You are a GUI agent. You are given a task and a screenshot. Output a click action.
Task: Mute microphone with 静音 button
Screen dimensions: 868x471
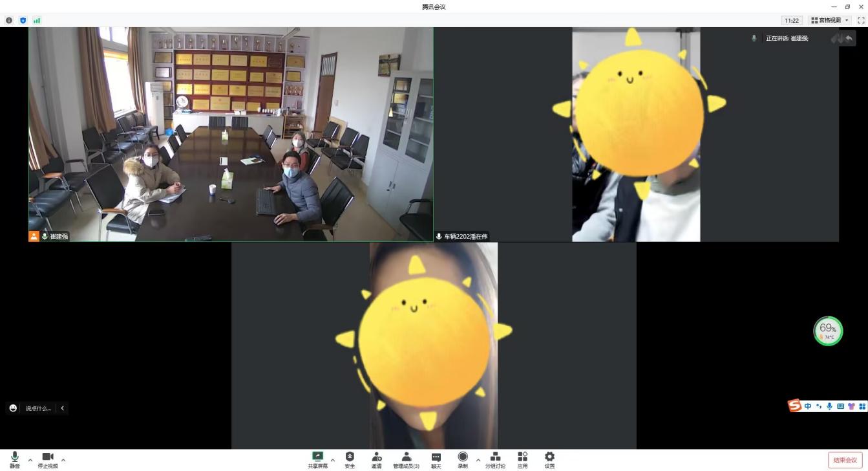point(15,459)
